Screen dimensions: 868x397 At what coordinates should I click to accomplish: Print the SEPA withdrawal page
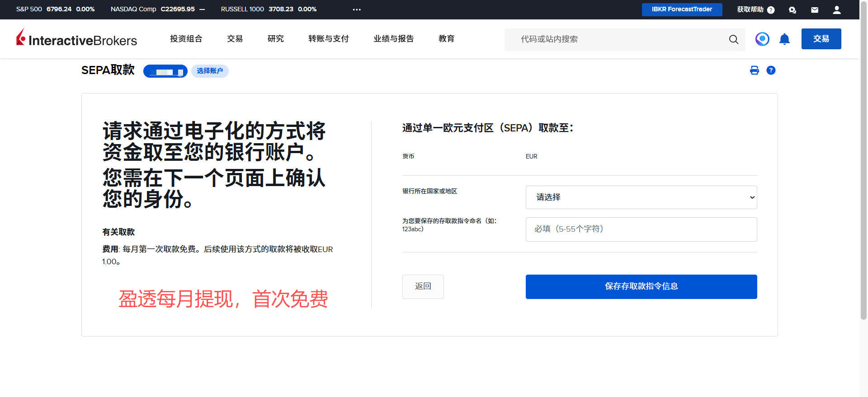coord(754,70)
